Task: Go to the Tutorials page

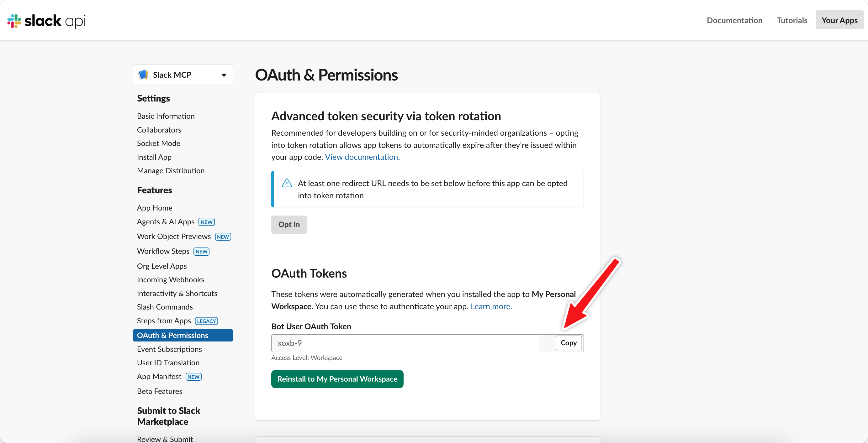Action: (791, 20)
